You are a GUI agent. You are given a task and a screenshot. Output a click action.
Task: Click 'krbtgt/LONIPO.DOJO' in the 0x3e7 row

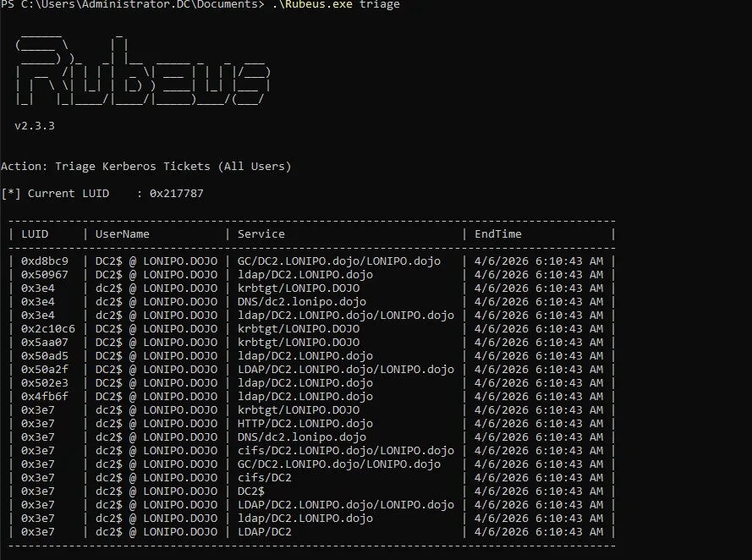(x=299, y=410)
